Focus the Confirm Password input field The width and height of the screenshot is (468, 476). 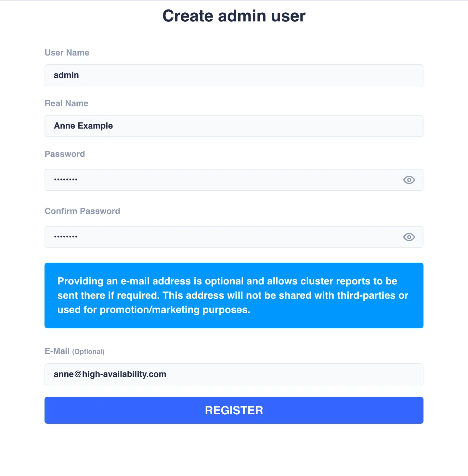click(x=221, y=237)
